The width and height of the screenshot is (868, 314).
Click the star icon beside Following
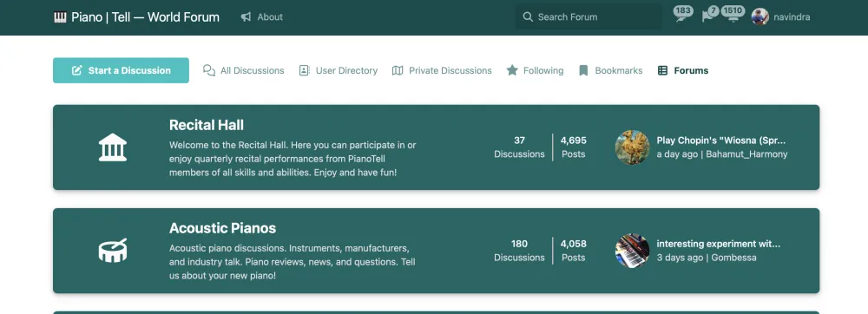pos(512,70)
